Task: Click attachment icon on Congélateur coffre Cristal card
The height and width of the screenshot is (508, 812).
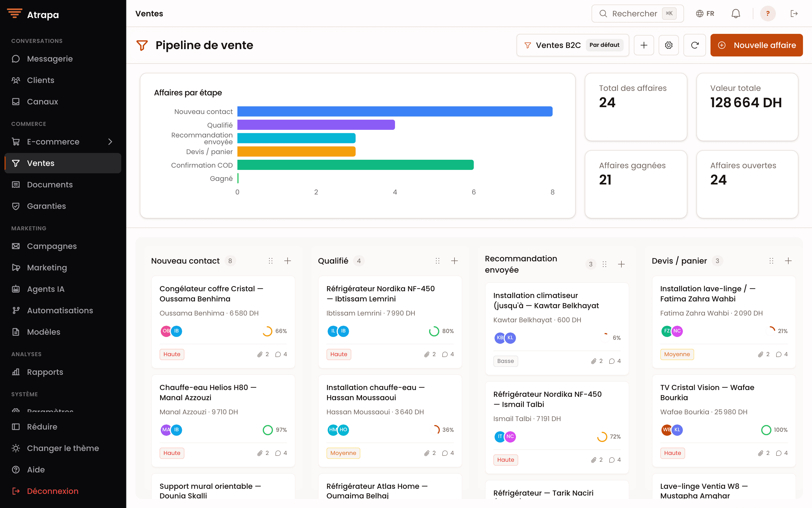Action: click(x=260, y=354)
